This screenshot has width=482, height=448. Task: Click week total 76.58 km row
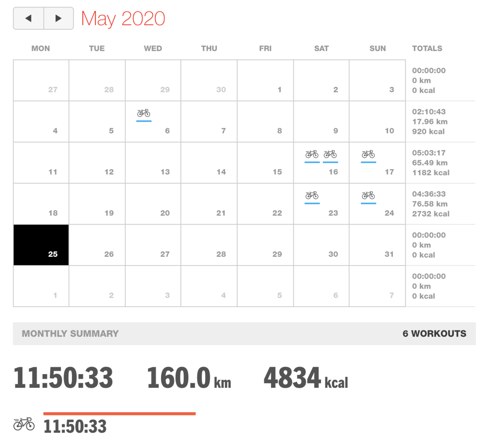(x=430, y=204)
